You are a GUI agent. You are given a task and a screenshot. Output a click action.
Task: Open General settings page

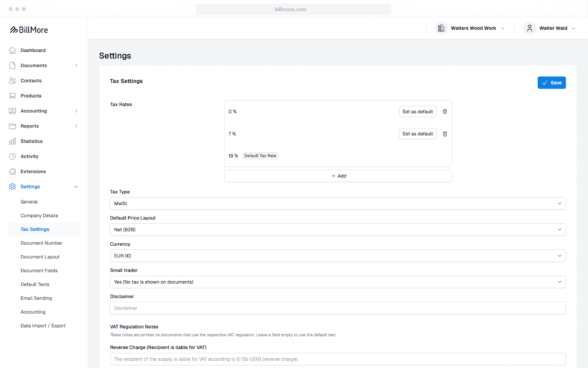point(29,202)
